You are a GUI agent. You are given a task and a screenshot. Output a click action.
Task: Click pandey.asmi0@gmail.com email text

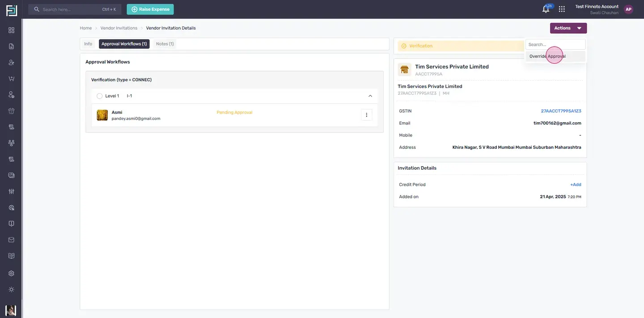(136, 119)
